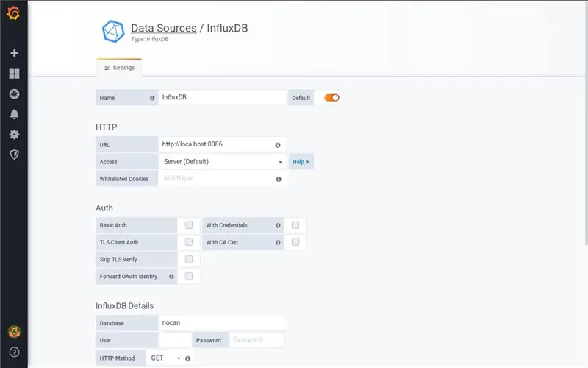
Task: Click the "Auth" section heading
Action: click(x=104, y=208)
